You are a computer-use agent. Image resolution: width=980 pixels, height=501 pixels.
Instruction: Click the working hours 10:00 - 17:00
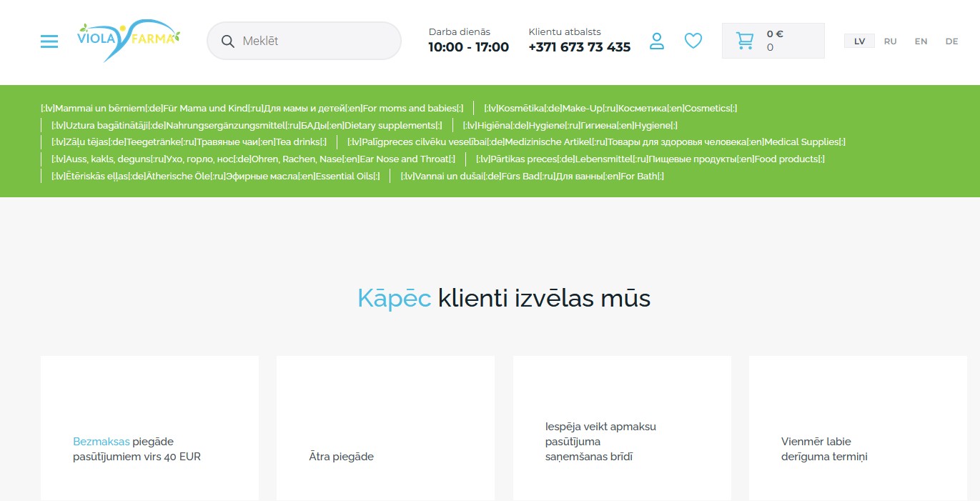pyautogui.click(x=469, y=47)
